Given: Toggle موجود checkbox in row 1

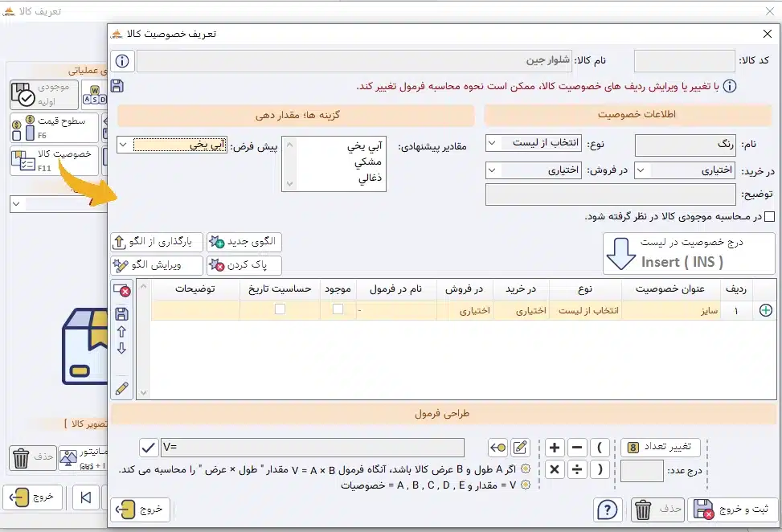Looking at the screenshot, I should point(338,309).
